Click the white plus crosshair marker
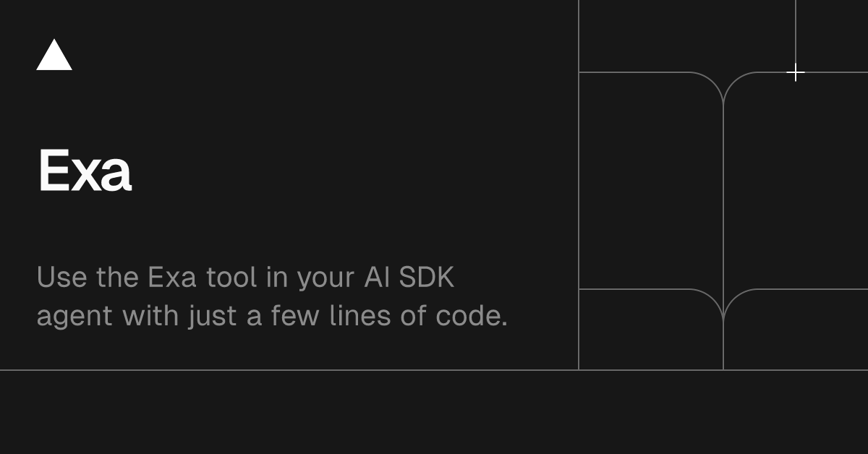Viewport: 868px width, 454px height. [796, 73]
